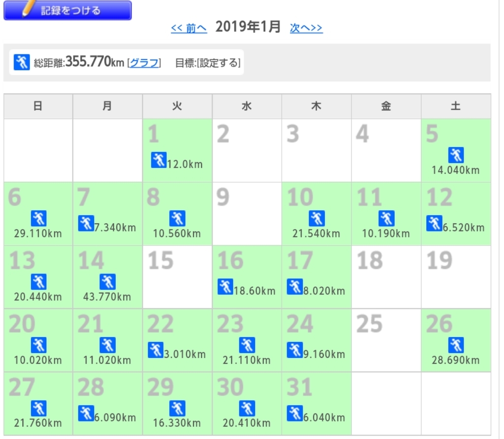Click the running icon on January 10

click(316, 219)
